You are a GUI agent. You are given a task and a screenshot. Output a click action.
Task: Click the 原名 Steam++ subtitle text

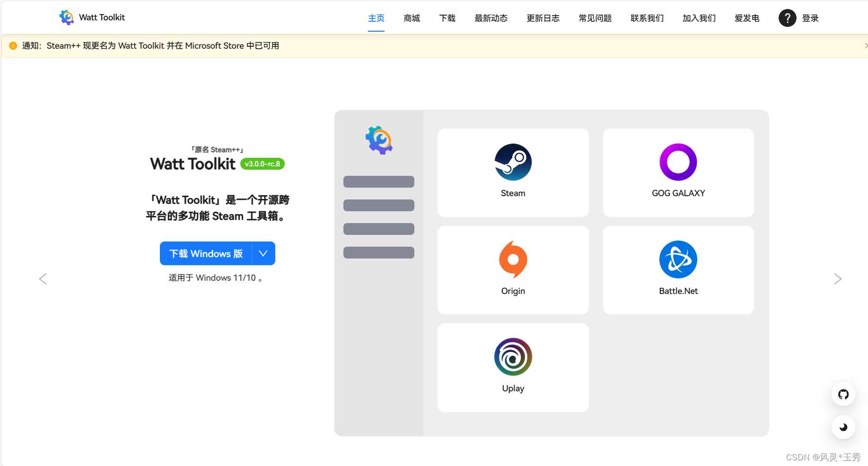(217, 150)
